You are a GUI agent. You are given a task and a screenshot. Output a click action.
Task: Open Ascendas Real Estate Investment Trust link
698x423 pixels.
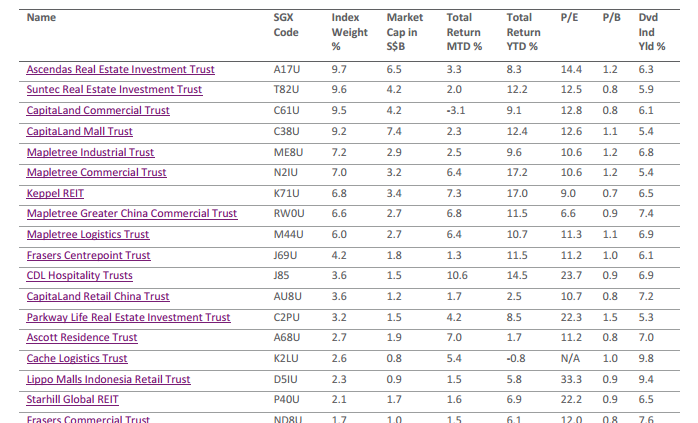click(120, 70)
